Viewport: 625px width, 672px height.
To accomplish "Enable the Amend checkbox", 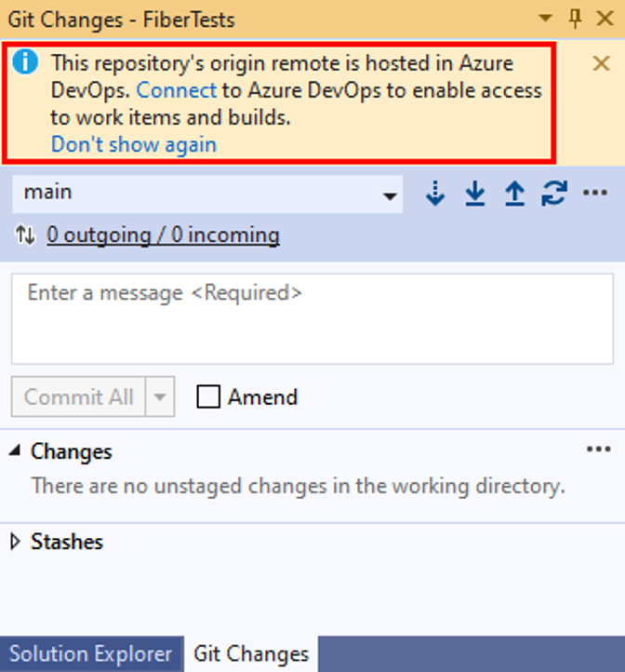I will tap(209, 397).
